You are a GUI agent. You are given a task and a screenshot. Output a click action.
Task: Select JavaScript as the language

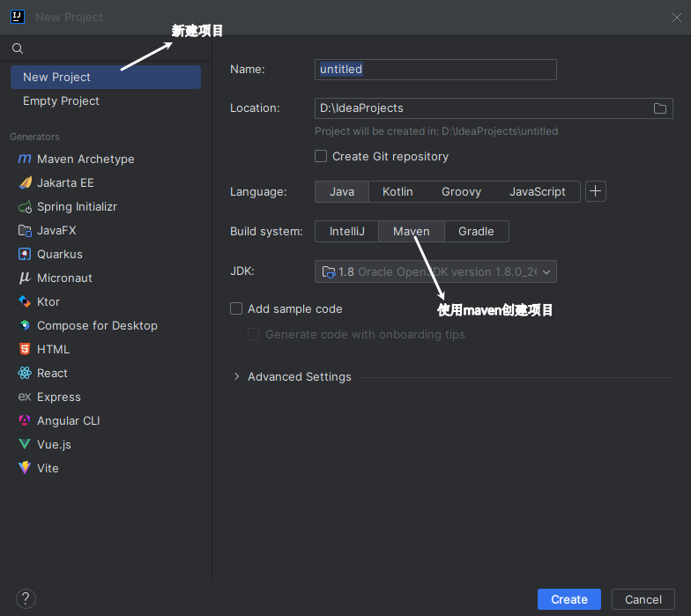(538, 192)
